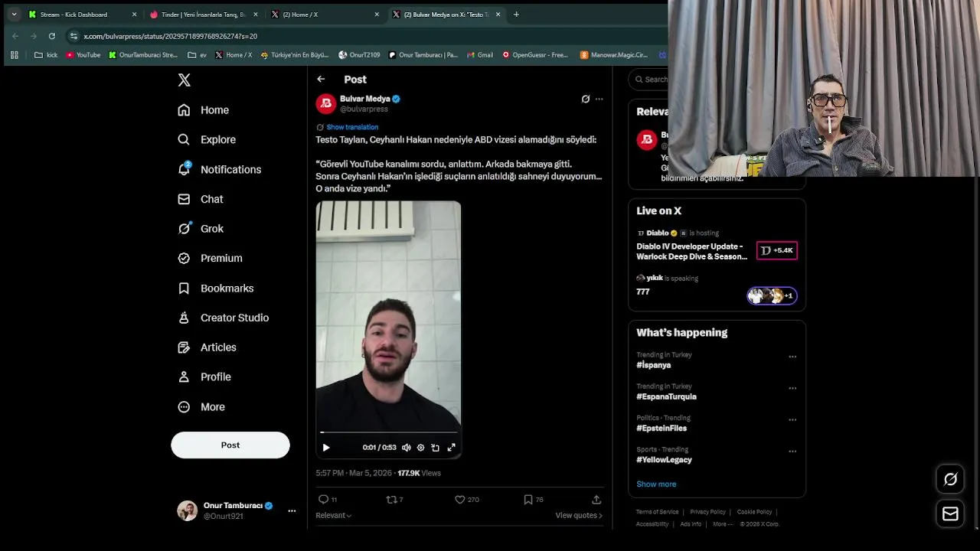Play the video in the post
The width and height of the screenshot is (980, 551).
coord(326,448)
